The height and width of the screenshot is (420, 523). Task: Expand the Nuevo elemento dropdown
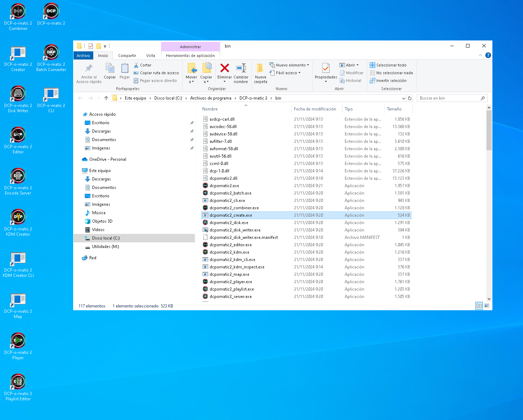pos(289,65)
